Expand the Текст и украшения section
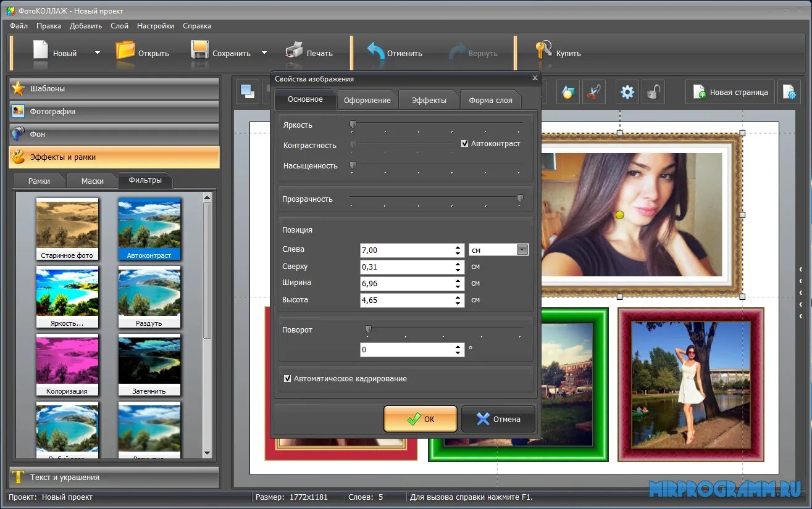812x509 pixels. 114,477
